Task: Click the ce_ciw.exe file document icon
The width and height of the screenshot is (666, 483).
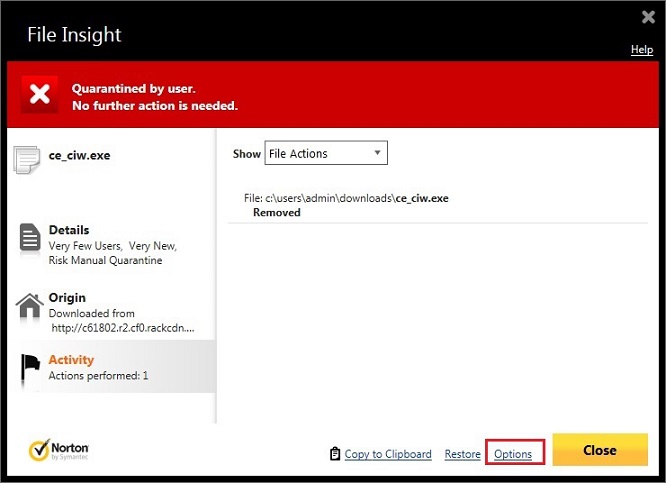Action: point(26,160)
